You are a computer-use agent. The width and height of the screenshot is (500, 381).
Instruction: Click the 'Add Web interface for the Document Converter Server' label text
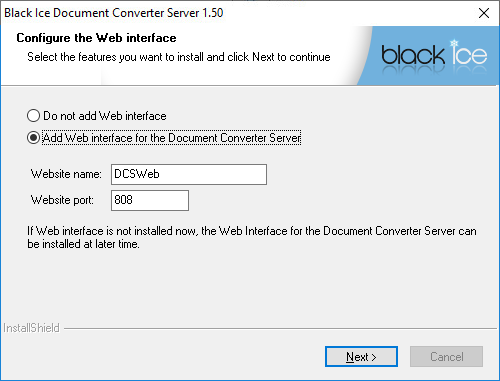(x=172, y=138)
